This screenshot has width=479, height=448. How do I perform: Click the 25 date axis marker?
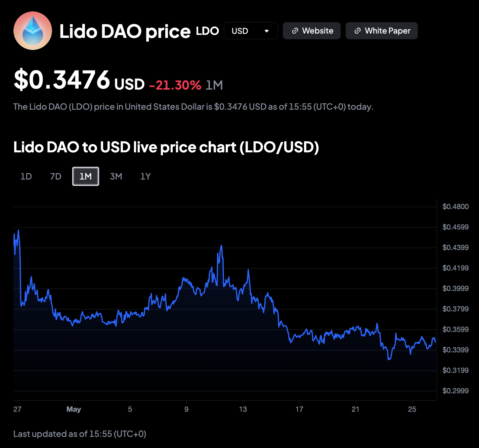click(412, 409)
